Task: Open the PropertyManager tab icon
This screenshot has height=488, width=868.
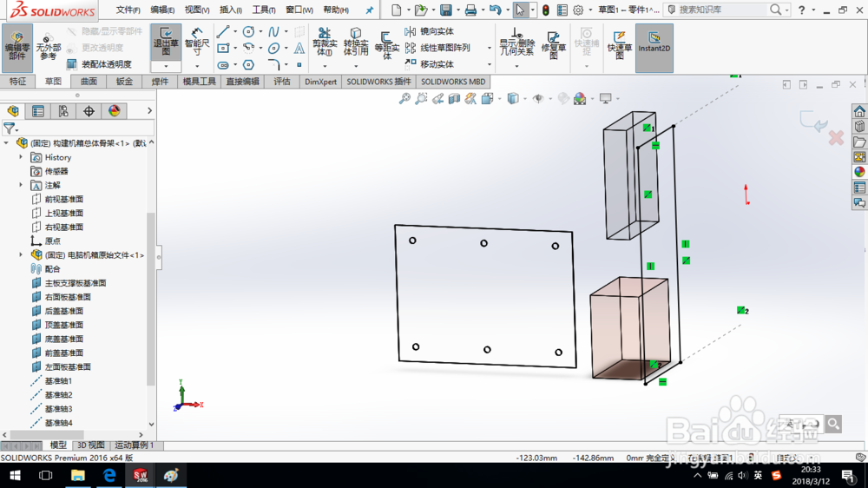Action: 37,111
